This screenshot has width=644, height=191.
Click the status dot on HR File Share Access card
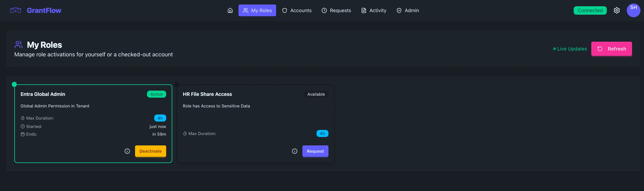[177, 84]
